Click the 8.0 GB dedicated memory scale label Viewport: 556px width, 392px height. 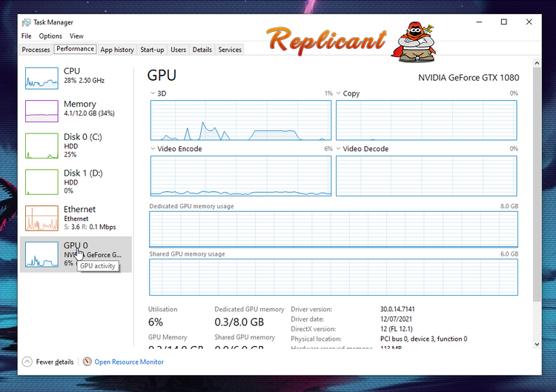pos(509,206)
